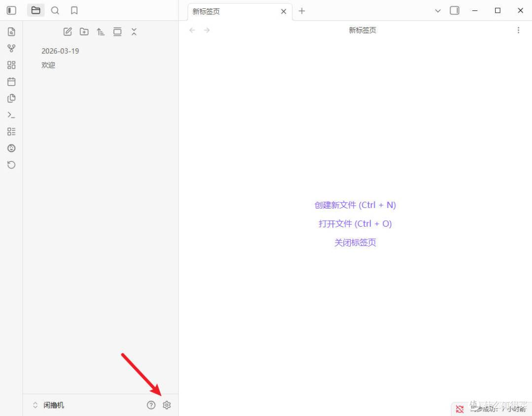Create new canvas via four-squares icon
The image size is (532, 416).
tap(11, 65)
